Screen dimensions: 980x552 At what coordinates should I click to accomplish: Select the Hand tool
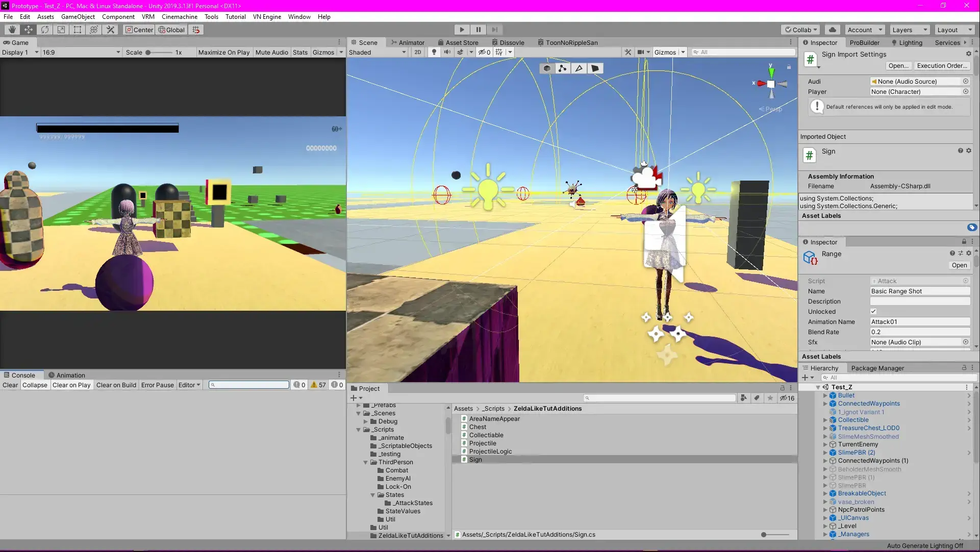12,30
